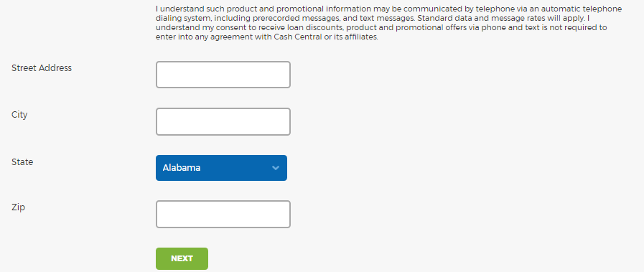The width and height of the screenshot is (644, 272).
Task: Click the selected "Alabama" value text
Action: tap(182, 168)
